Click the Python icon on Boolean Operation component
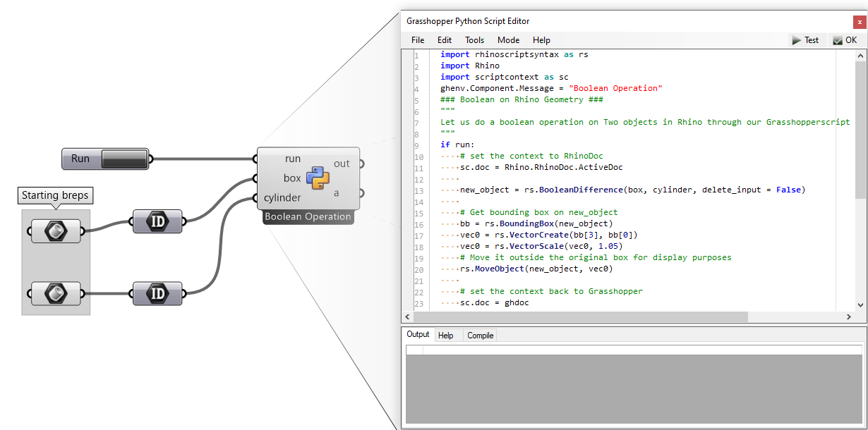Viewport: 868px width, 430px height. click(x=318, y=178)
